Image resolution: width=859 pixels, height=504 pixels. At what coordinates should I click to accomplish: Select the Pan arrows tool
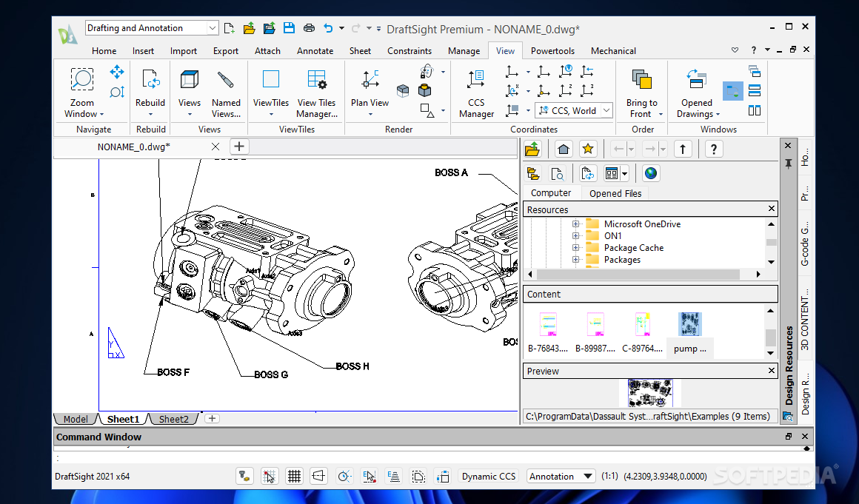click(117, 72)
